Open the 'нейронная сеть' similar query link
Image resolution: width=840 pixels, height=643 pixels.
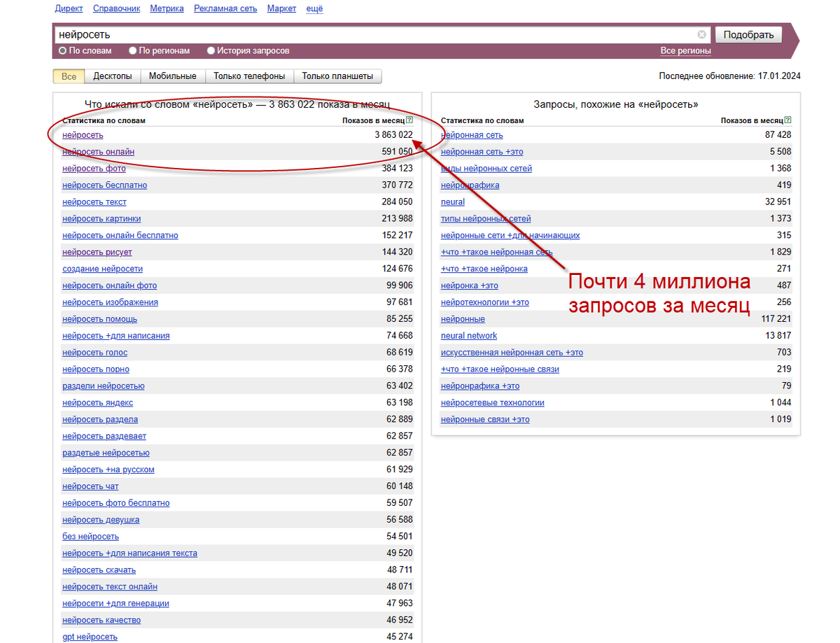[x=472, y=135]
